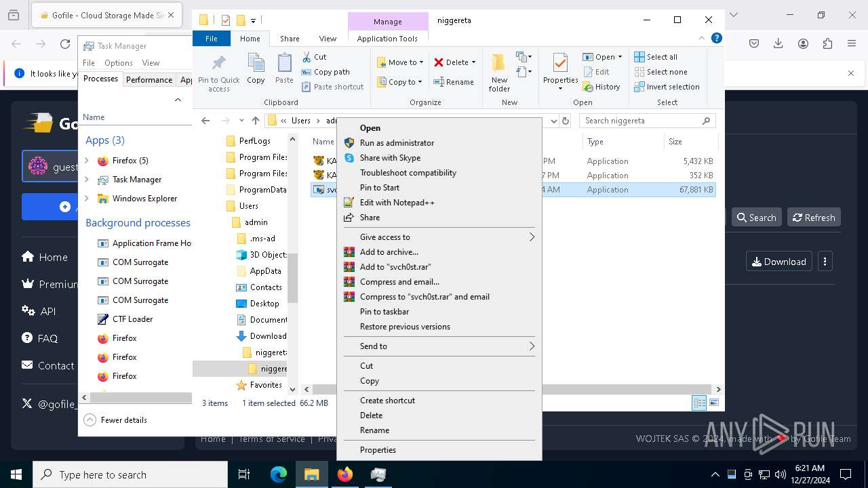Open the FAQ link in the Gofile sidebar
This screenshot has width=868, height=488.
(x=40, y=338)
